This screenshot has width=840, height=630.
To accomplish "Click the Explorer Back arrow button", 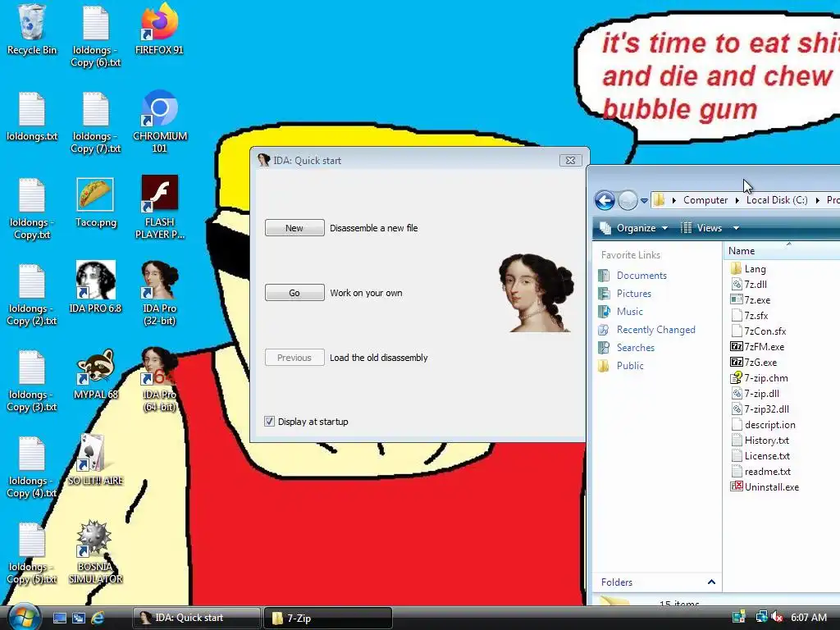I will click(605, 200).
